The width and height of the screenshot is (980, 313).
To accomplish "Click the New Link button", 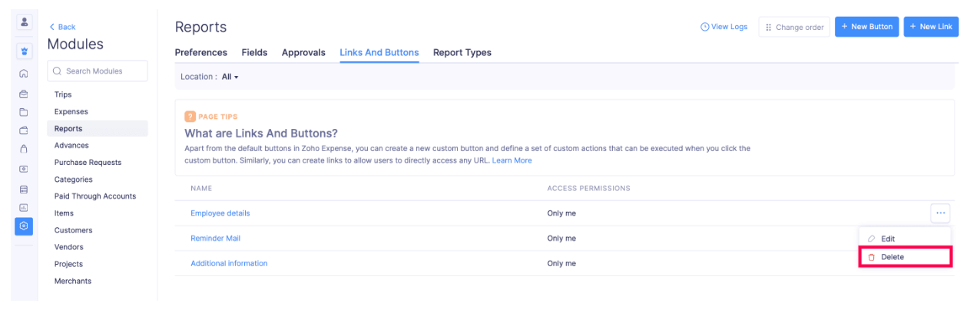I will pyautogui.click(x=931, y=27).
